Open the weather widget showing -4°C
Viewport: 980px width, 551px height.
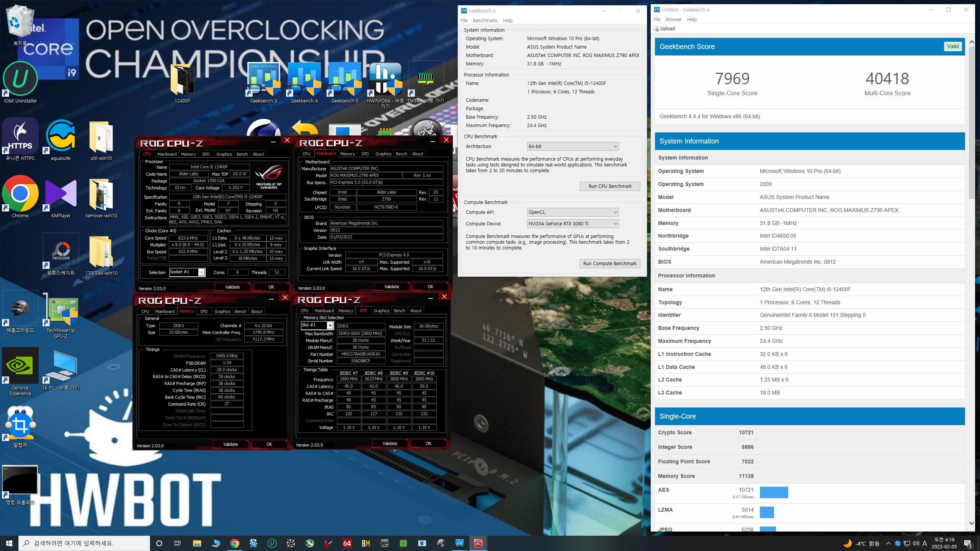[861, 543]
